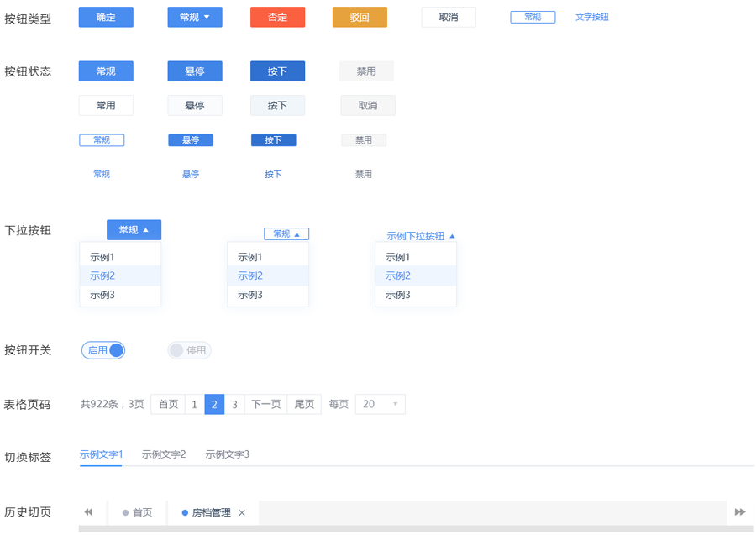
Task: Open the 示例下拉按钮 text dropdown
Action: 417,236
